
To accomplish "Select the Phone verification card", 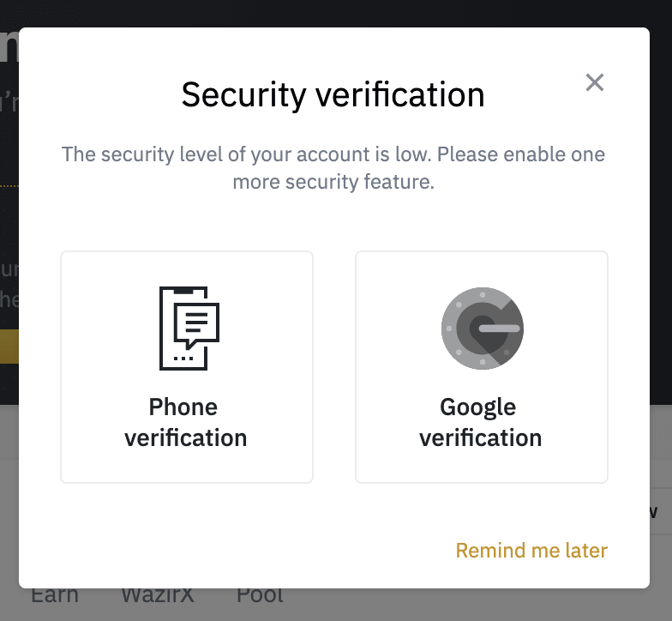I will coord(187,366).
